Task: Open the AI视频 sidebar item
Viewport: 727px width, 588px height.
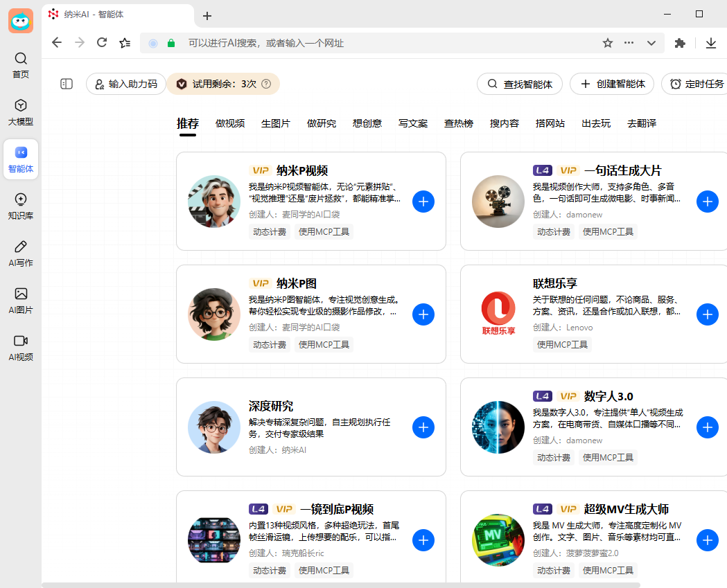Action: click(x=20, y=348)
